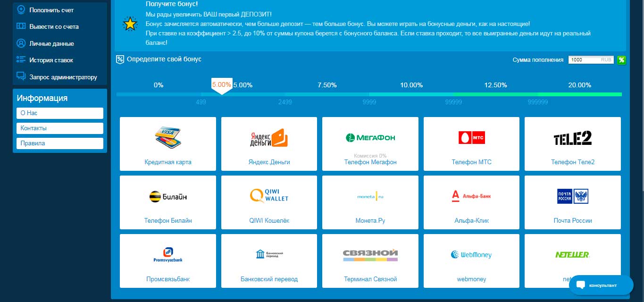Click the deposit icon beside Пополнить счет
644x302 pixels.
tap(21, 9)
